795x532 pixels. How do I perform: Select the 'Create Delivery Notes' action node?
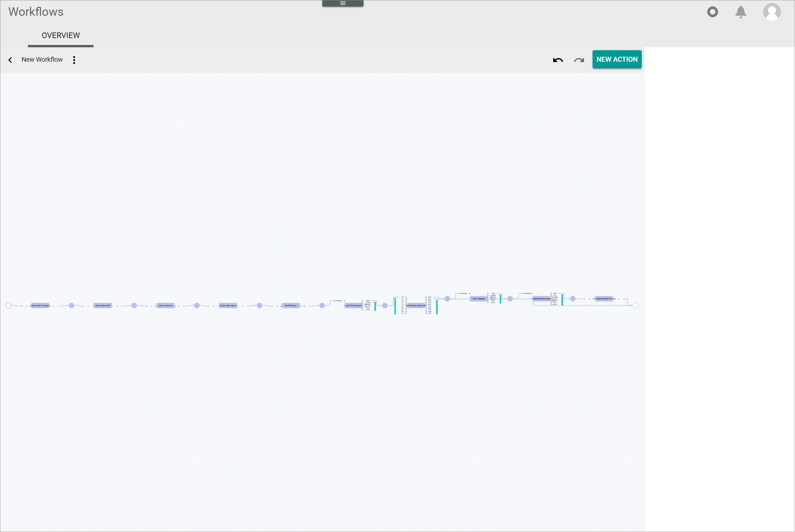[542, 299]
